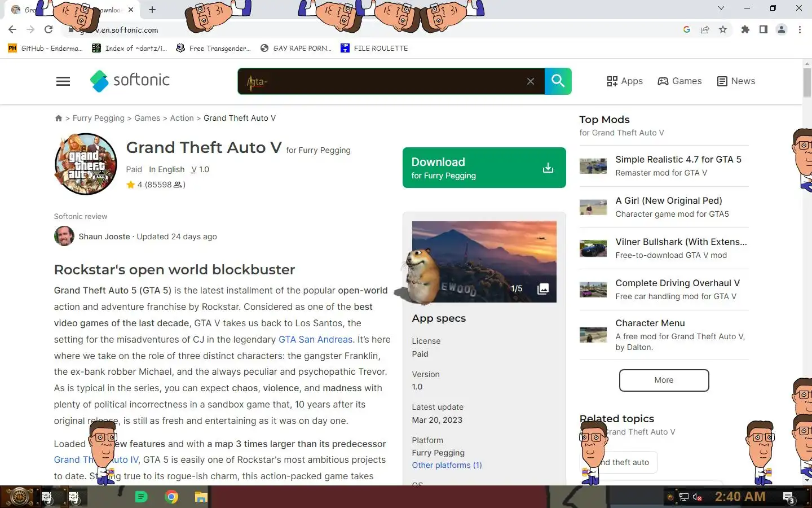Click the yellow rating star

pos(131,185)
